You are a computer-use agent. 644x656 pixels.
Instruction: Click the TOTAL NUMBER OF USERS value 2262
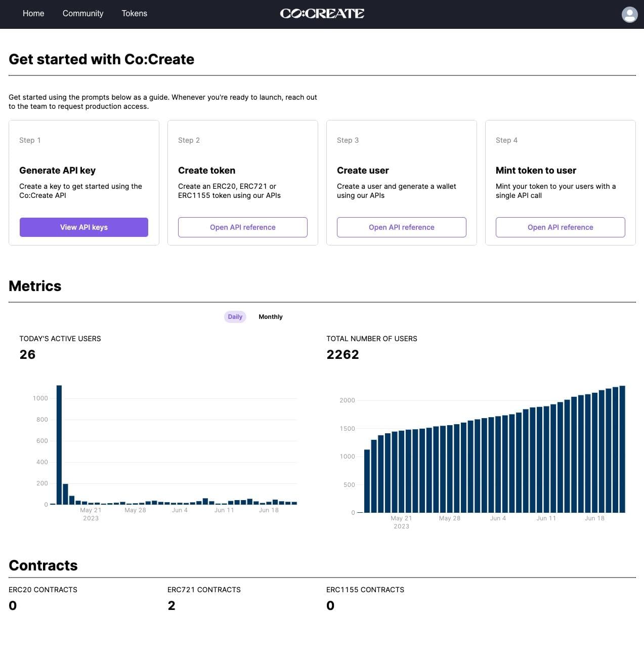tap(342, 354)
